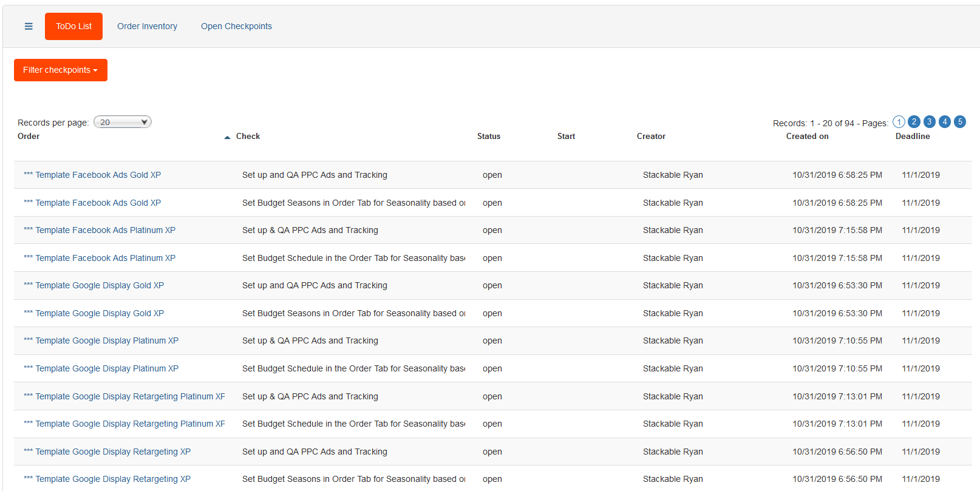Open Facebook Ads Platinum XP order with QA PPC check
The height and width of the screenshot is (491, 980).
100,230
